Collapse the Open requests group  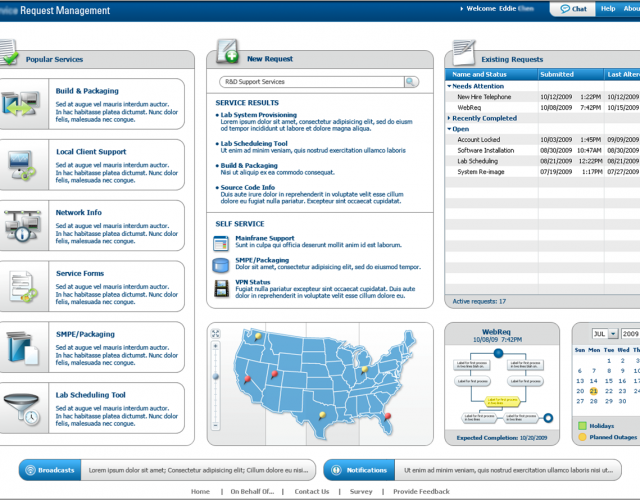(449, 129)
